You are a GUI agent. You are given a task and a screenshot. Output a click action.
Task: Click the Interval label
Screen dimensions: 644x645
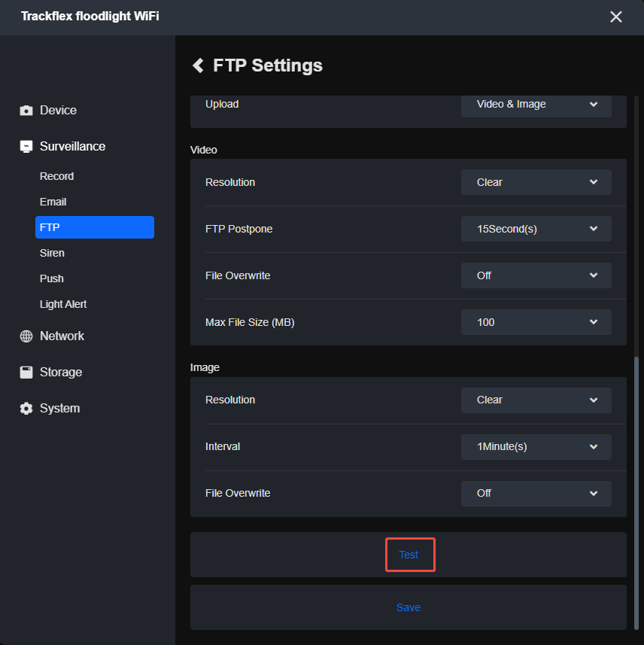[x=223, y=447]
